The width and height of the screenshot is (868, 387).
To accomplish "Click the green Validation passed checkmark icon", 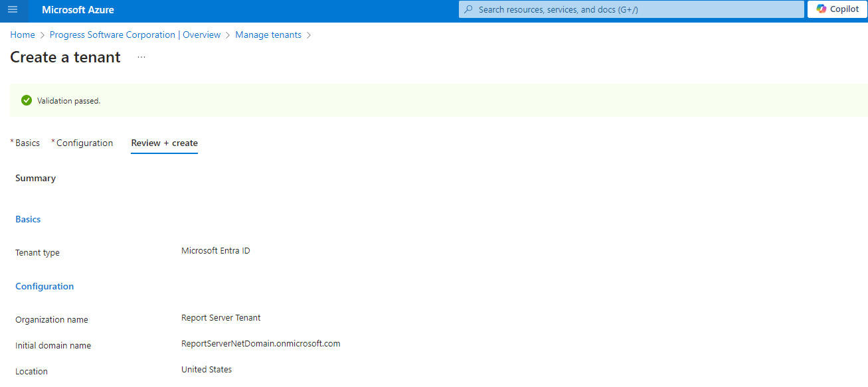I will click(x=27, y=100).
